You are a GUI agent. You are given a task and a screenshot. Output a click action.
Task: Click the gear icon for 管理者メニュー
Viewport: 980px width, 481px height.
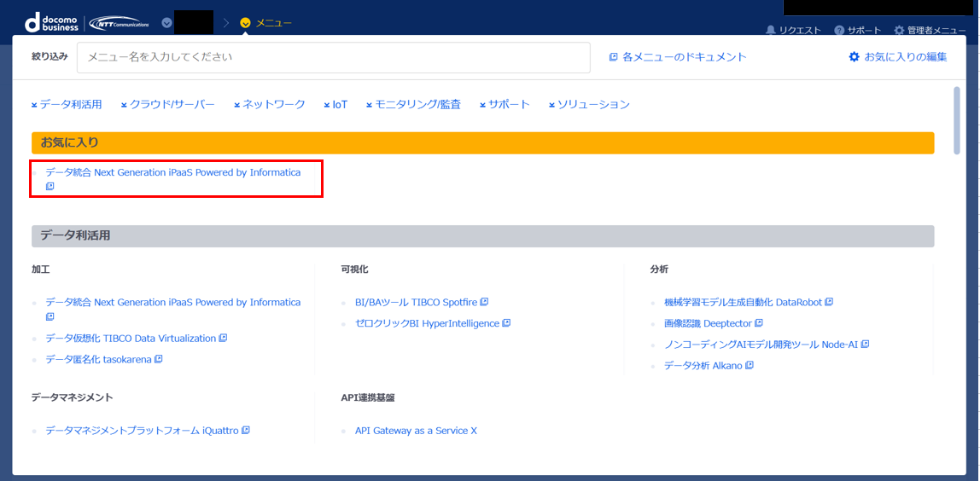899,31
